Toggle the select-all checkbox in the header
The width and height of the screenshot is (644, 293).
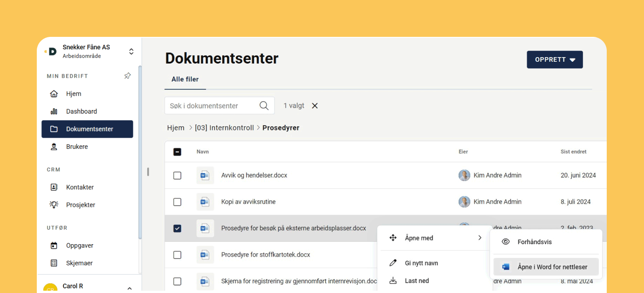177,151
